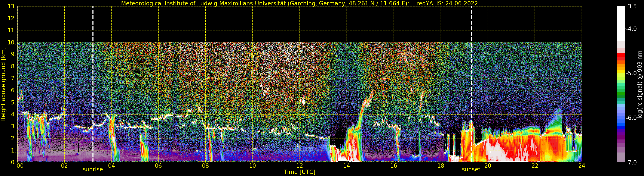
Task: Click the white dashed sunrise marker line
Action: (x=93, y=84)
